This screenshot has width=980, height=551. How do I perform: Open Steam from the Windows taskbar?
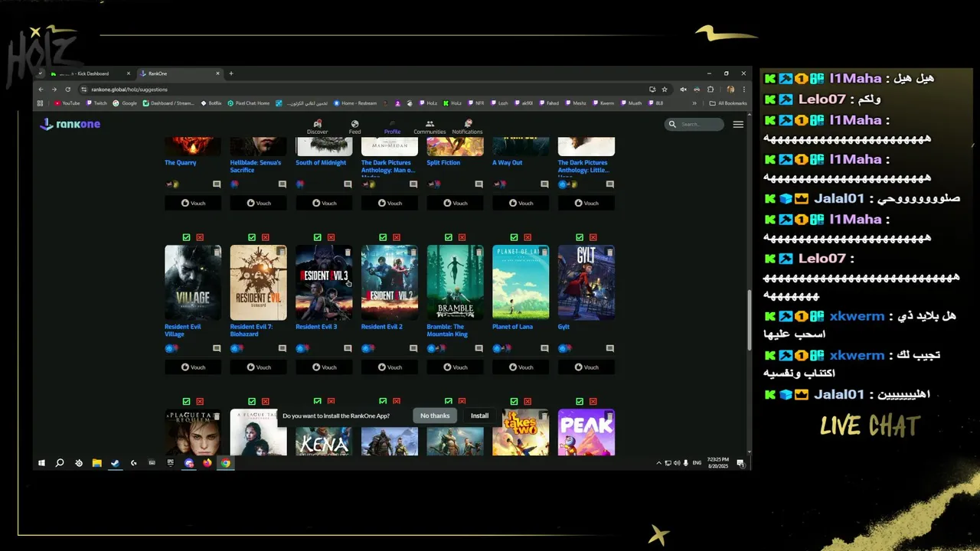(114, 463)
